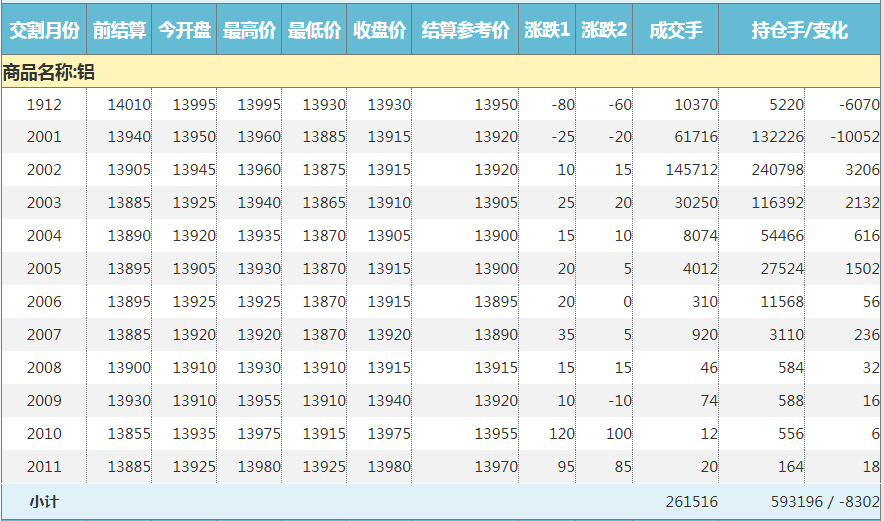Select the subtotal volume 261516
This screenshot has width=884, height=521.
click(692, 502)
